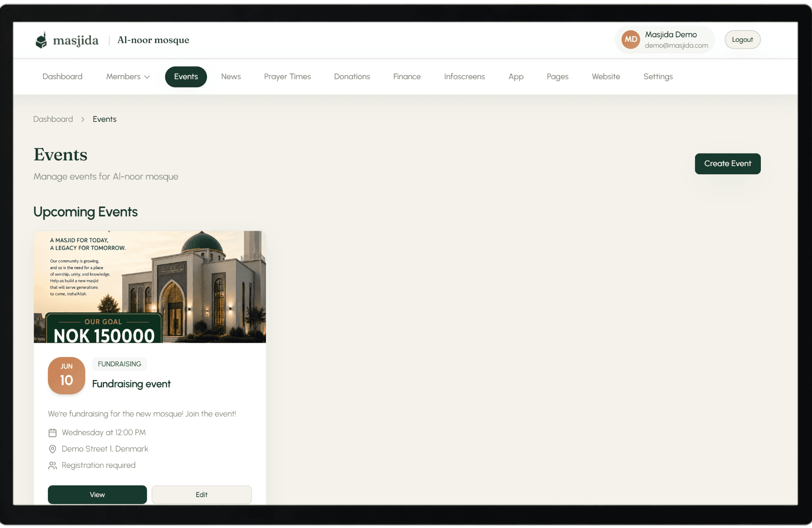
Task: Go to the News tab
Action: pos(231,77)
